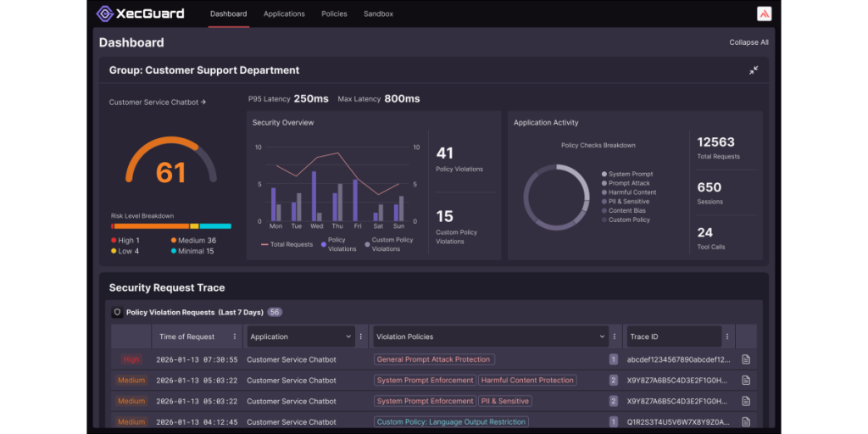The width and height of the screenshot is (868, 434).
Task: Open the Trace ID column options menu
Action: [727, 337]
